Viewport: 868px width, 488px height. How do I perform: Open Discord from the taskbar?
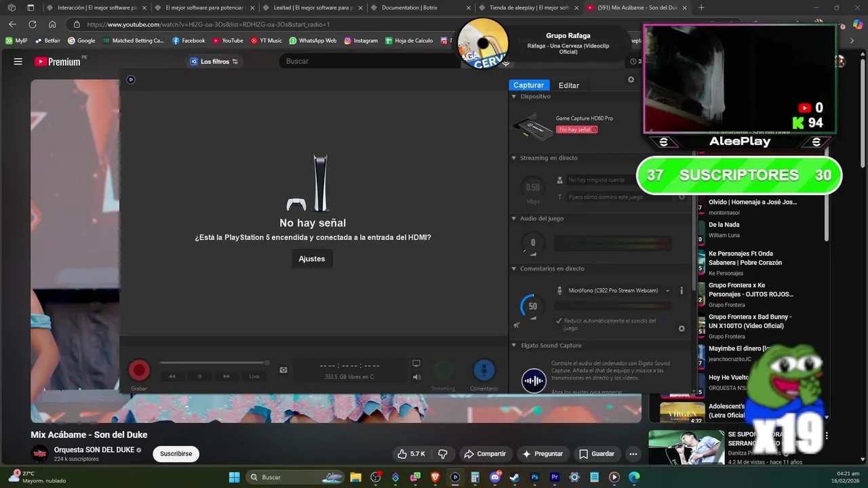[495, 477]
